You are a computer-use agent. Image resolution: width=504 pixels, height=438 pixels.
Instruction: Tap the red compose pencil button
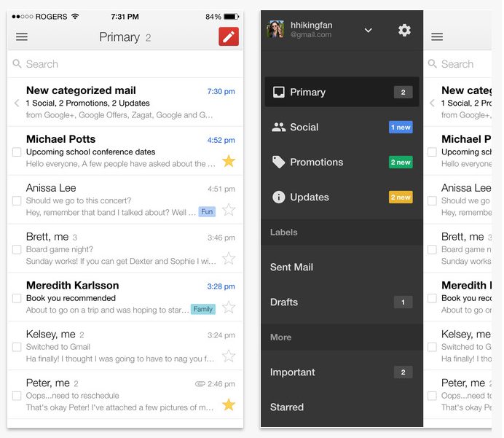[x=229, y=36]
